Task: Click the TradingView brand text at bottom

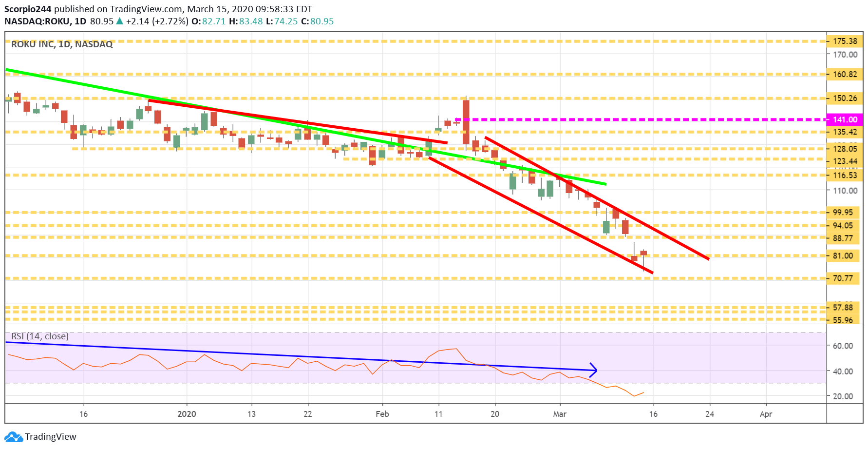Action: tap(51, 437)
